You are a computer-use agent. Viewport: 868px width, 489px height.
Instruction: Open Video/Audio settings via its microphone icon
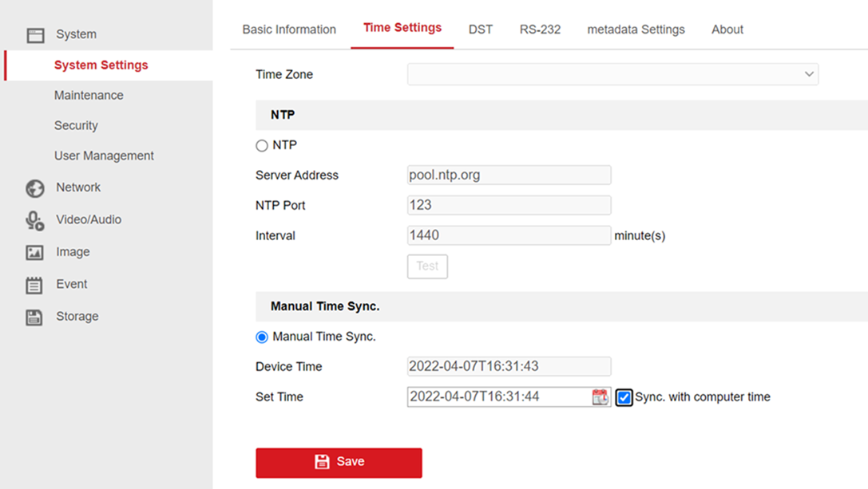coord(34,219)
